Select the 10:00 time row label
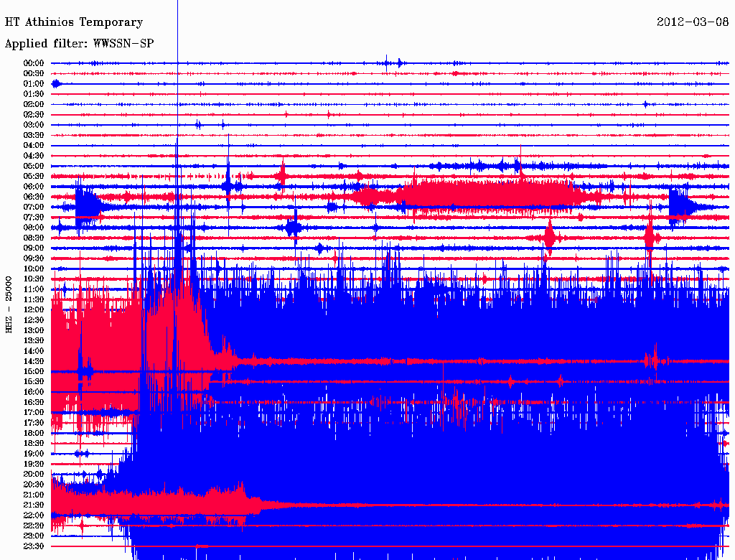 point(34,269)
